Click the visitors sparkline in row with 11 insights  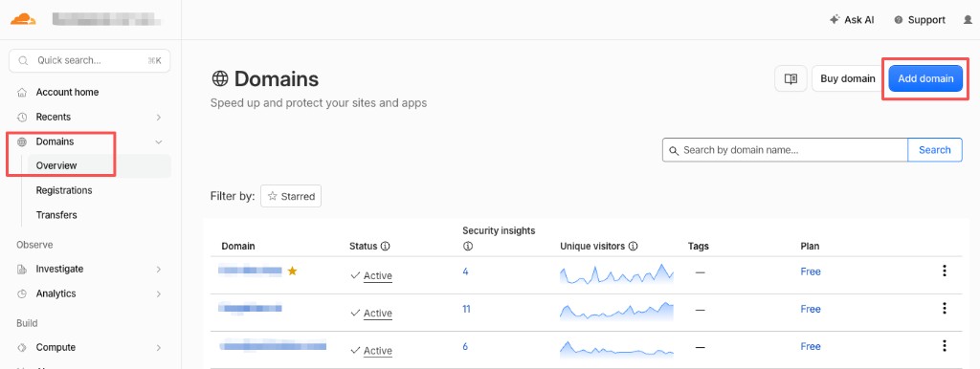pyautogui.click(x=617, y=311)
